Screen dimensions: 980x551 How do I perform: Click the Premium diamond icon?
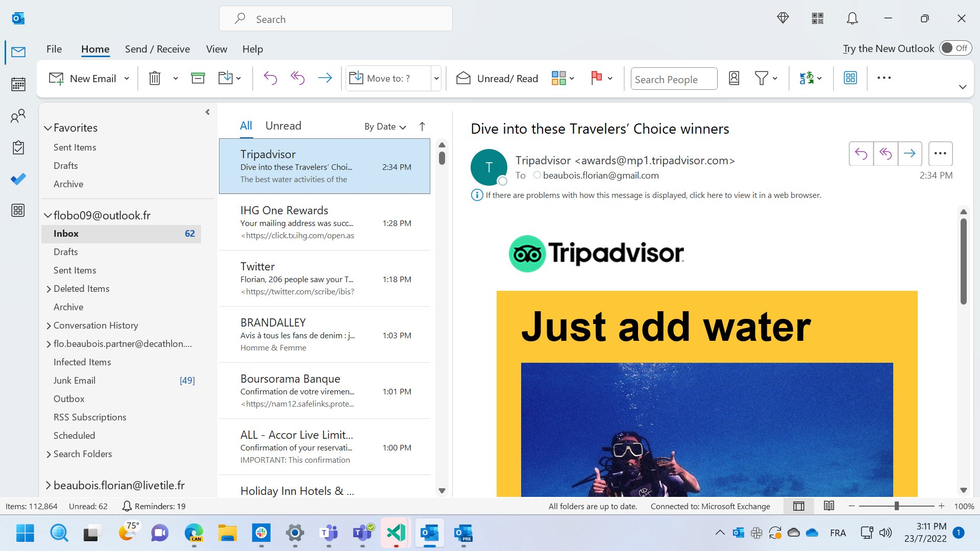pos(783,18)
